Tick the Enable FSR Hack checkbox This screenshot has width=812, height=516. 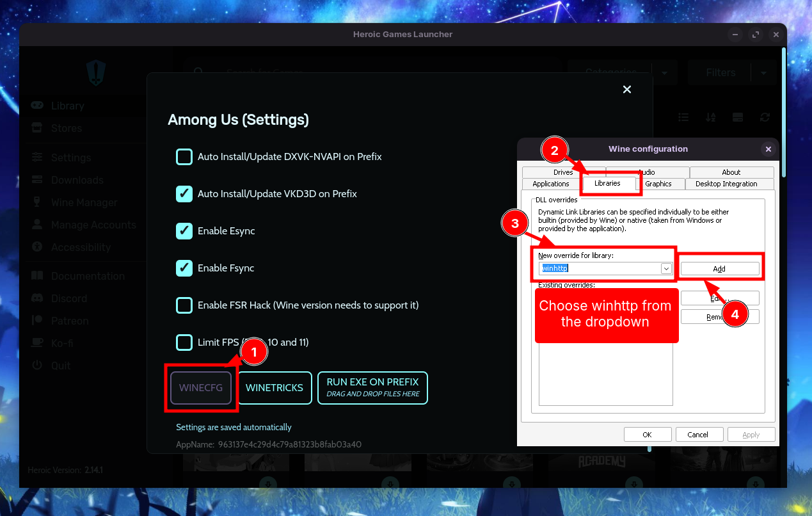(x=184, y=305)
